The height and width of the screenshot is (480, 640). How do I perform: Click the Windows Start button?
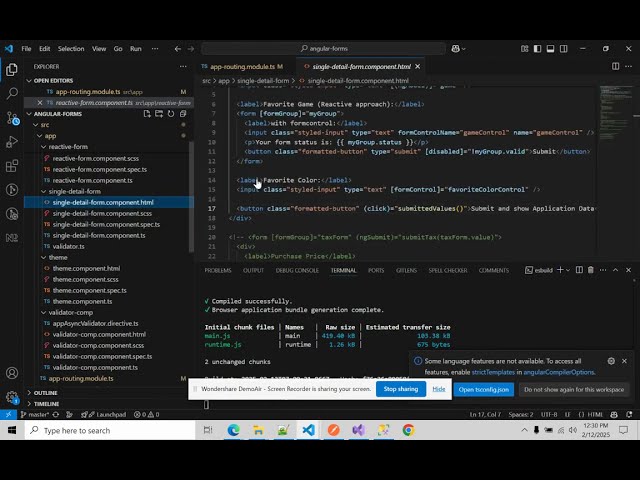(12, 430)
